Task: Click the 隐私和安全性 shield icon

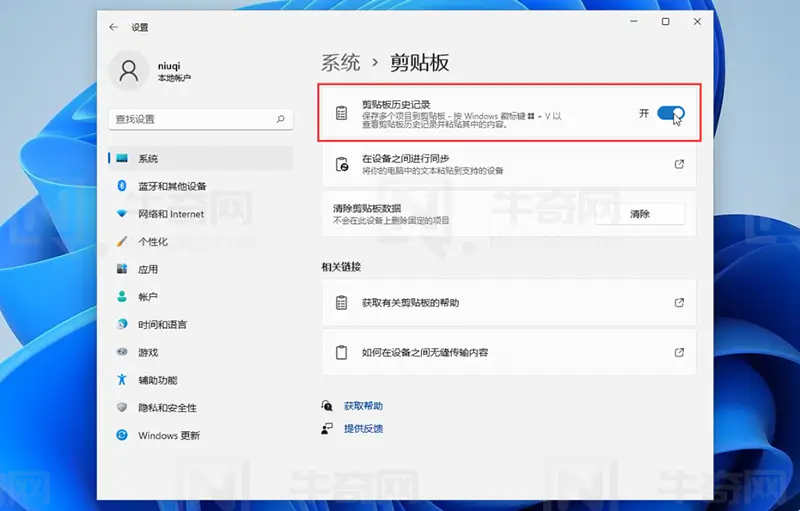Action: pos(122,407)
